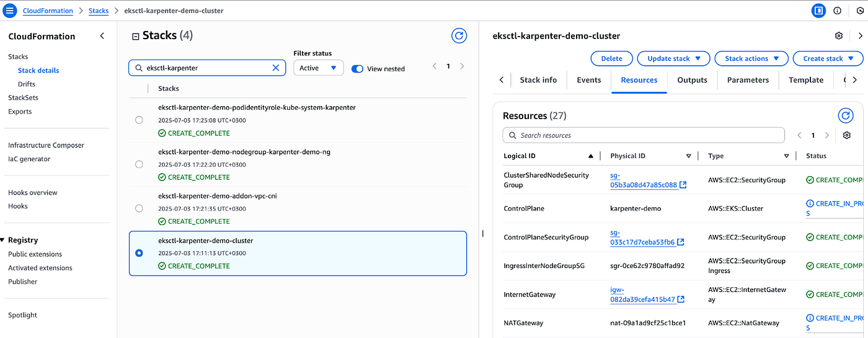The width and height of the screenshot is (868, 338).
Task: Click the Search resources field
Action: [x=644, y=135]
